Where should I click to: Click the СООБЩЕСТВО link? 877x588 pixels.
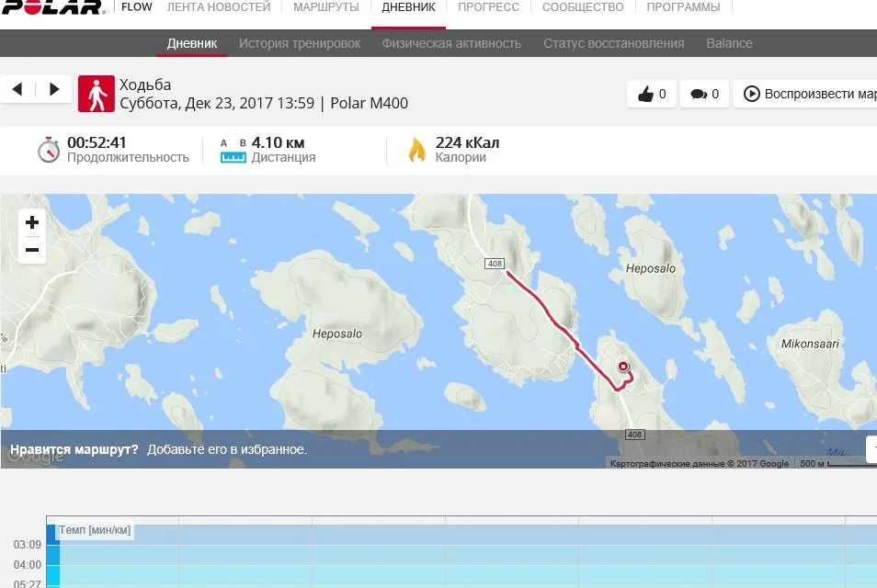583,7
